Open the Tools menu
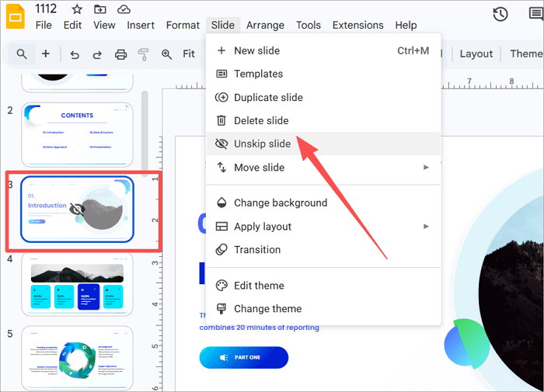 tap(308, 25)
